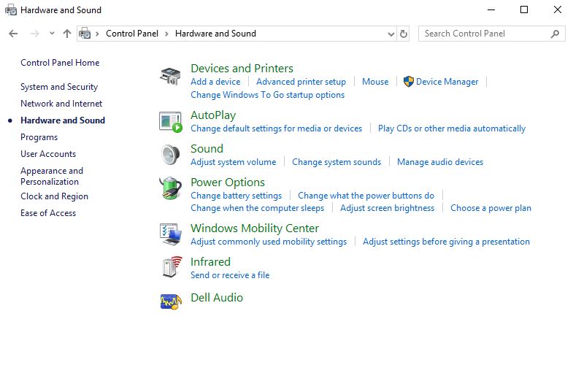The width and height of the screenshot is (573, 392).
Task: Click the Sound speaker icon
Action: (170, 155)
